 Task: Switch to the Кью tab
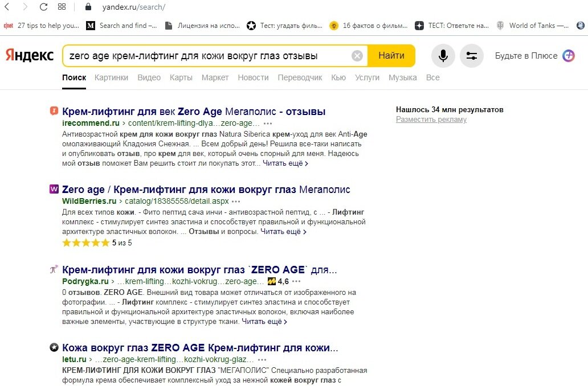click(x=338, y=77)
